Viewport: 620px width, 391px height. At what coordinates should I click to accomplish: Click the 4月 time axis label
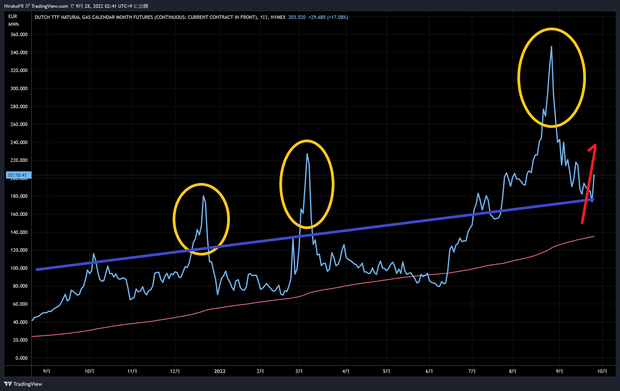[346, 371]
